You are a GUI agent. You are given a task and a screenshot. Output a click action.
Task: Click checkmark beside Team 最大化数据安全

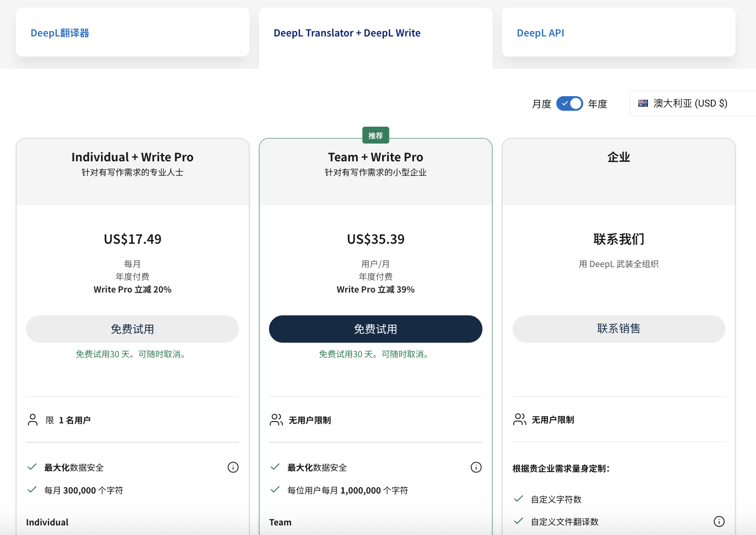click(275, 467)
